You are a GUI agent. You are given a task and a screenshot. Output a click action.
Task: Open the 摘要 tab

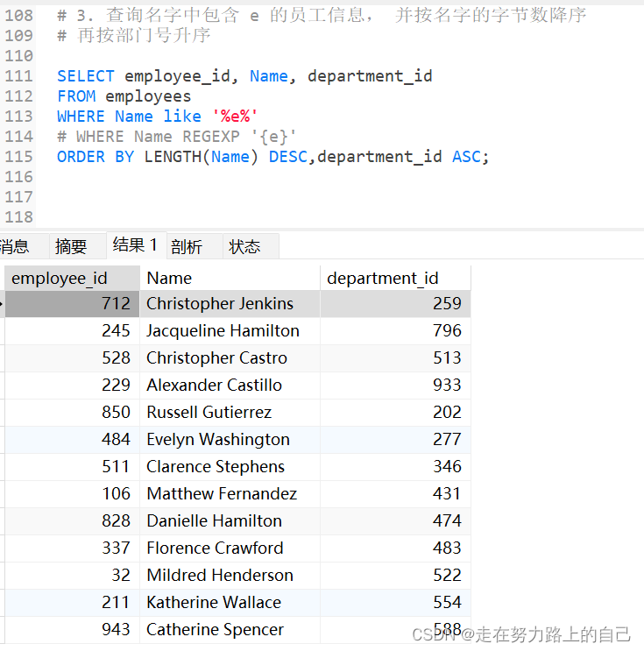pyautogui.click(x=77, y=246)
